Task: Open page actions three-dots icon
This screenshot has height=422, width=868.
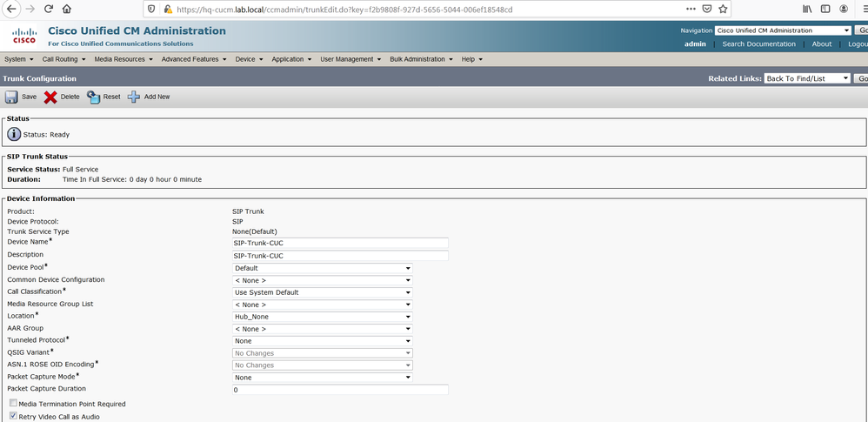Action: (x=691, y=9)
